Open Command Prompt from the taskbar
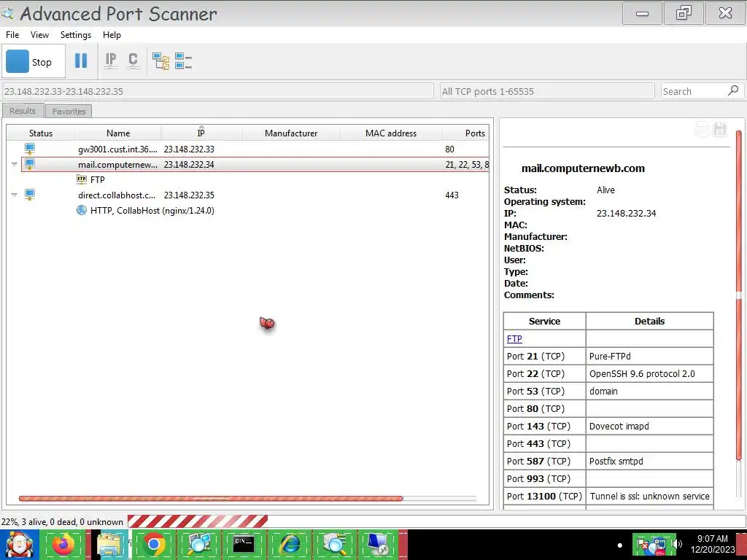This screenshot has width=747, height=560. click(244, 545)
